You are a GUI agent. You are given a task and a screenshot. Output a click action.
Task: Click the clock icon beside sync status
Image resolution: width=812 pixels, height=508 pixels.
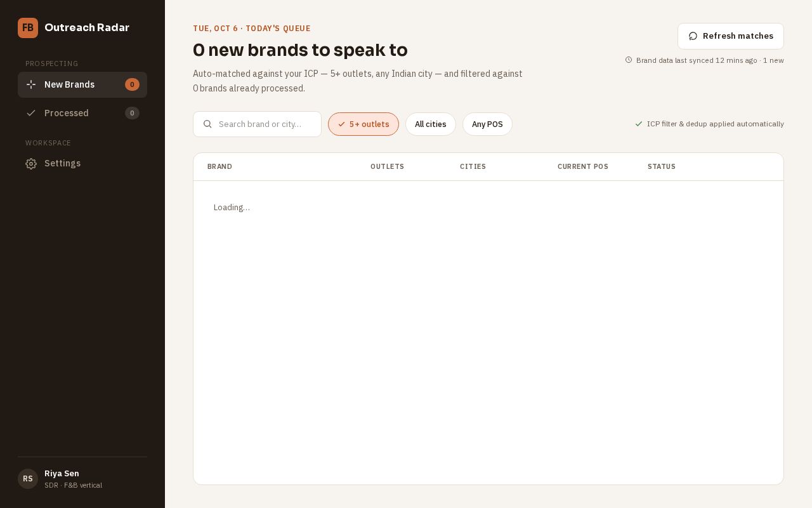629,60
